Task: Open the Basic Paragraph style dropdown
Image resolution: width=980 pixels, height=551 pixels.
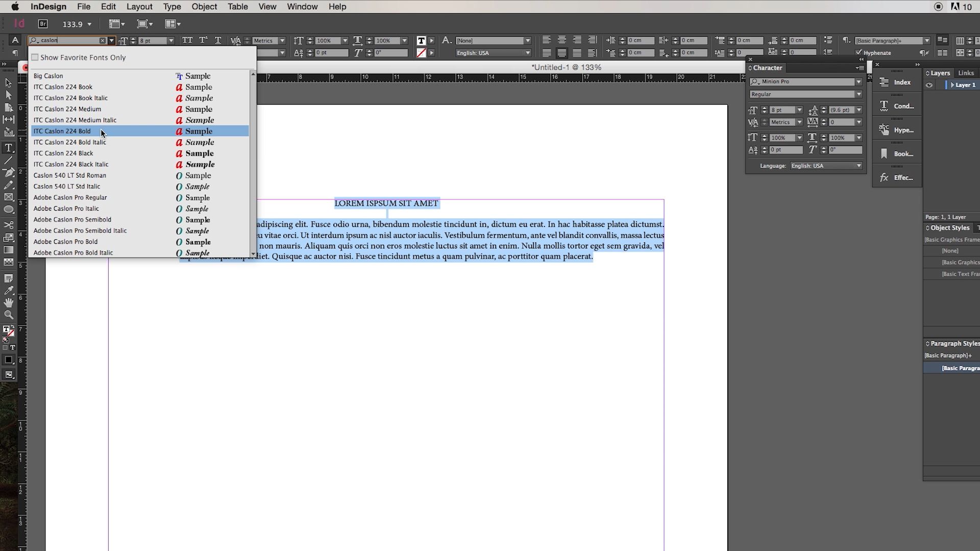Action: [x=927, y=40]
